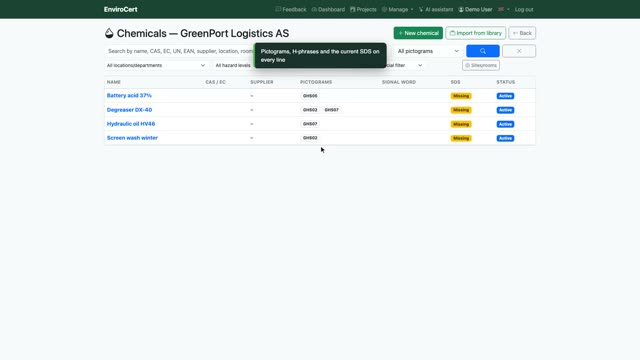Screen dimensions: 640x360
Task: Click Missing SDS badge for Hydraulic oil
Action: (x=461, y=124)
